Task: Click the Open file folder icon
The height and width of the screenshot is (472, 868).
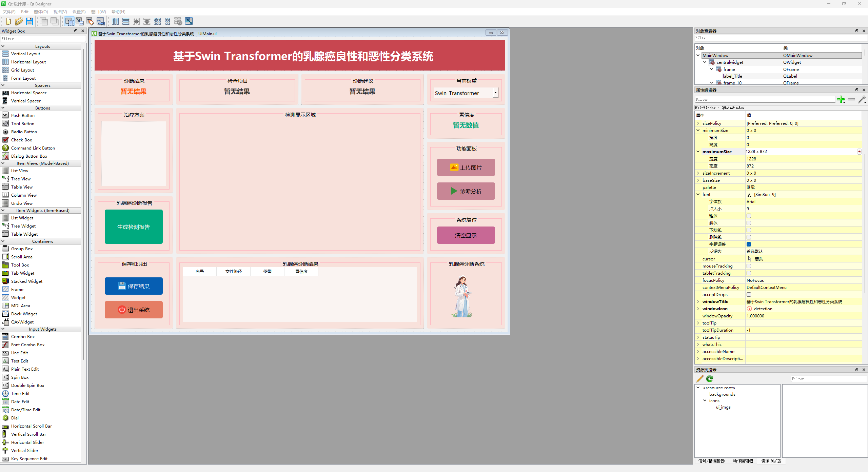Action: click(19, 21)
